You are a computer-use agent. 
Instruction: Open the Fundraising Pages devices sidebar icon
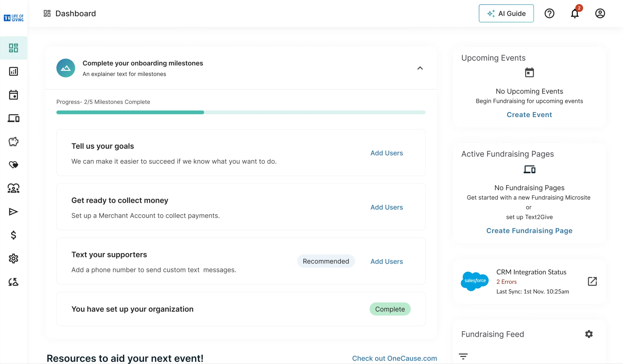(x=13, y=118)
